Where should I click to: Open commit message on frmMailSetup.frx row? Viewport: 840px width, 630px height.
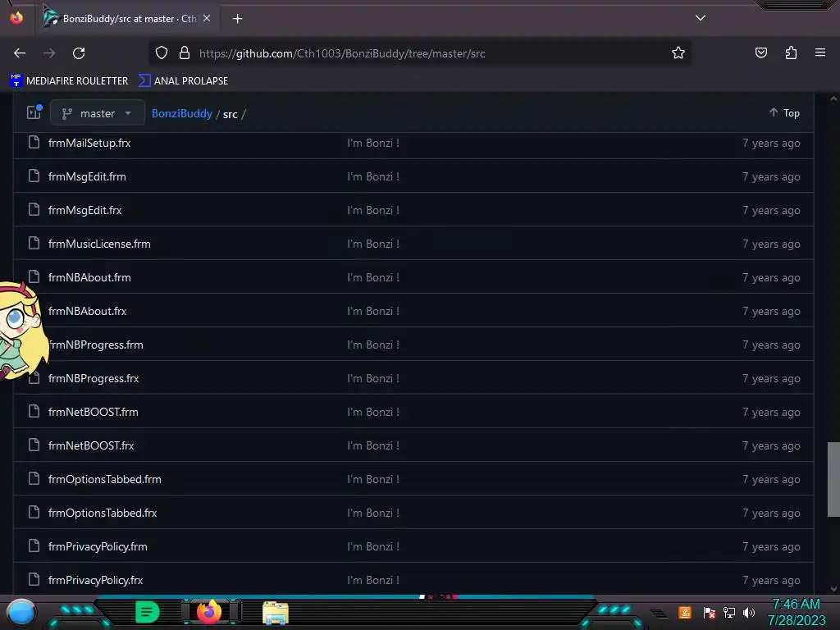(373, 143)
